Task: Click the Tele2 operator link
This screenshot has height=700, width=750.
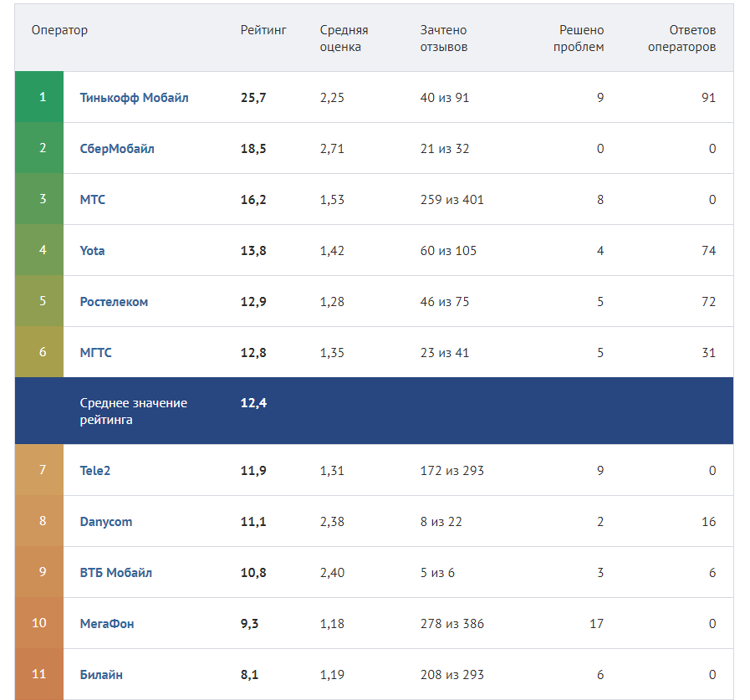Action: click(95, 471)
